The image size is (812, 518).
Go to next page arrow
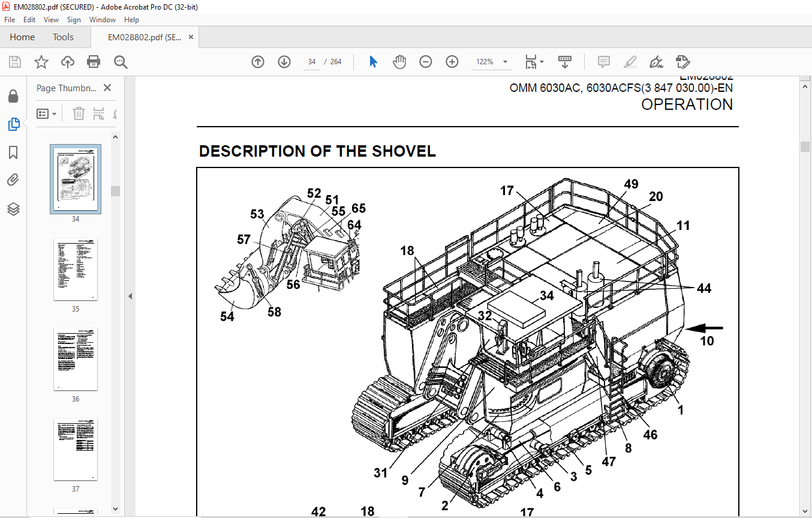click(x=284, y=62)
